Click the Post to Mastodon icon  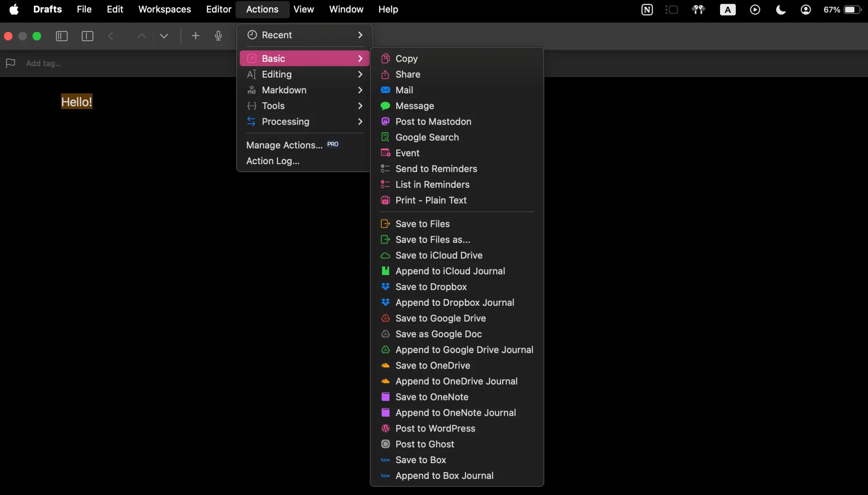[x=385, y=122]
